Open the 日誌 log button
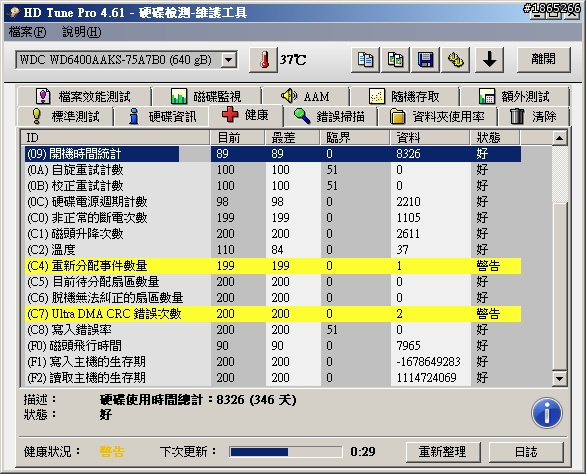 pos(526,452)
